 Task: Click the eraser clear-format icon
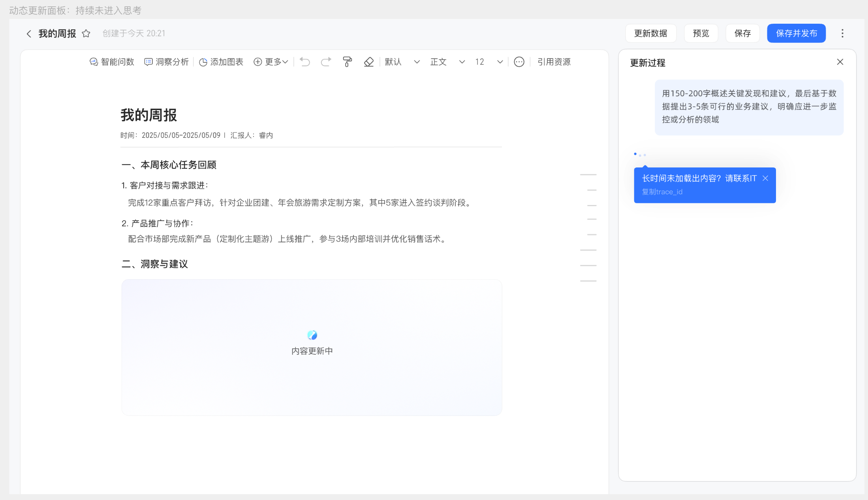click(x=368, y=62)
